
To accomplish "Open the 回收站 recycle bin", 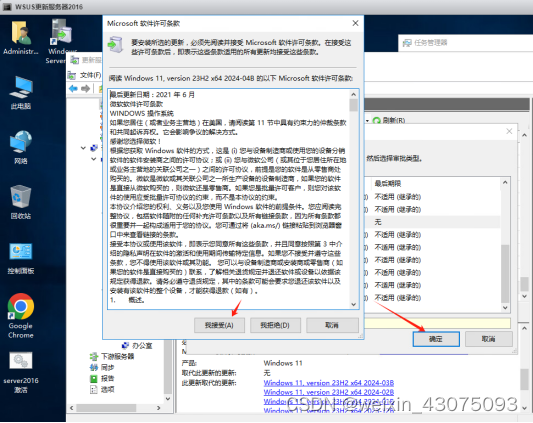I will 21,202.
